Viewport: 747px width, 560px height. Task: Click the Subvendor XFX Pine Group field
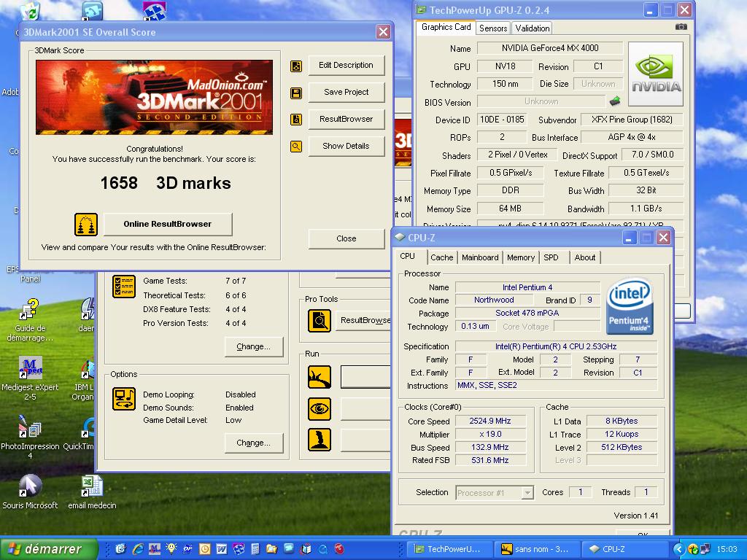[632, 120]
